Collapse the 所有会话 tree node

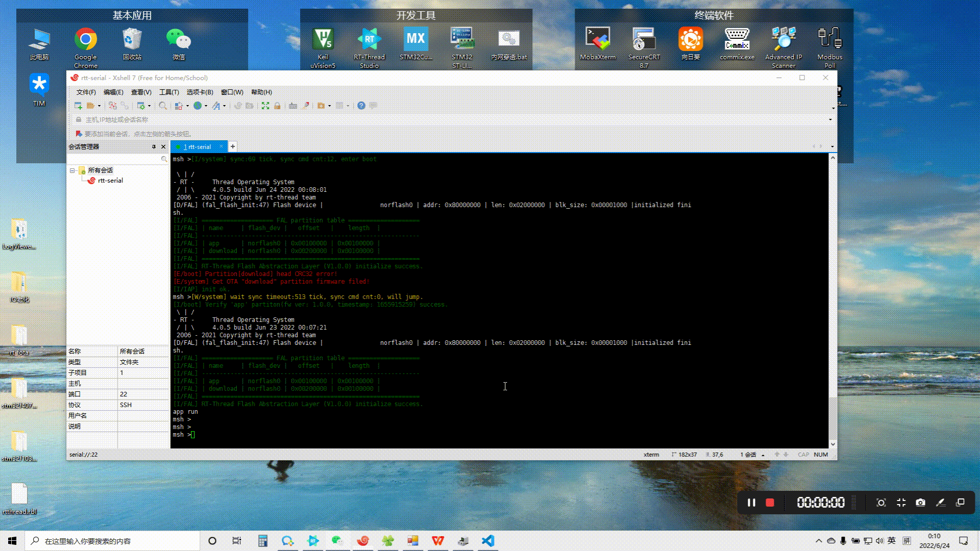click(72, 170)
